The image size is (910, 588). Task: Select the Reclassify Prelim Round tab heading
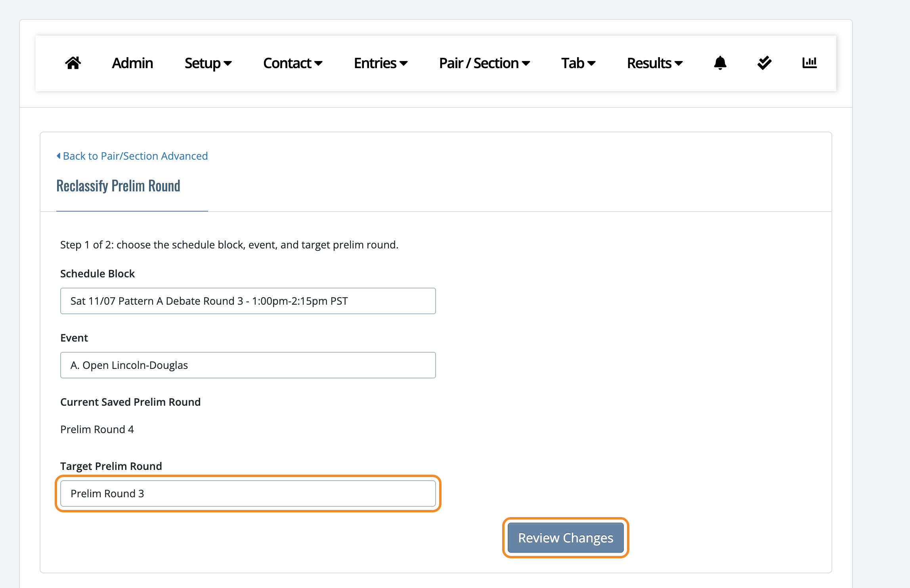click(118, 186)
